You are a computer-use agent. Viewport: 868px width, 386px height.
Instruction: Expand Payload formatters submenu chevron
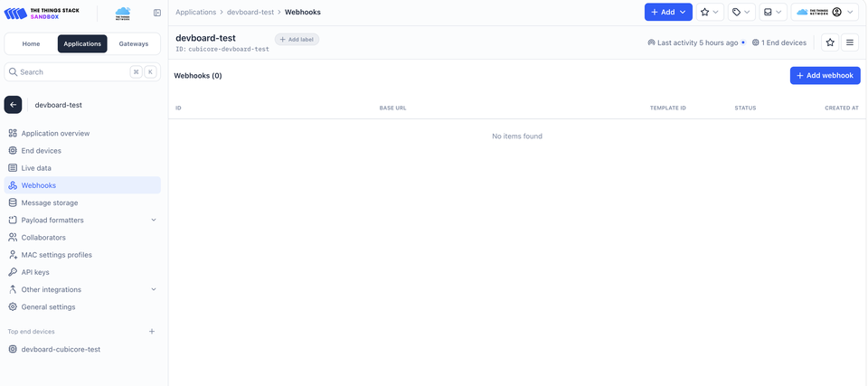[x=154, y=220]
